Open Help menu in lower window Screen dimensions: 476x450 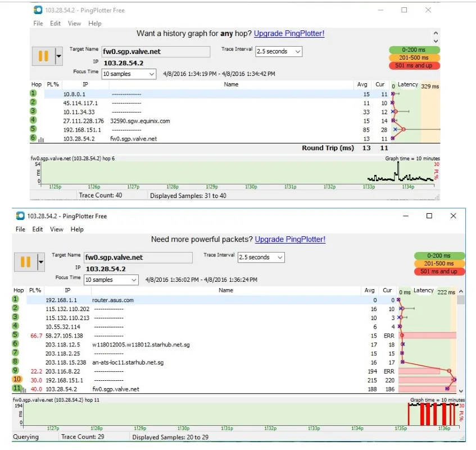(77, 229)
